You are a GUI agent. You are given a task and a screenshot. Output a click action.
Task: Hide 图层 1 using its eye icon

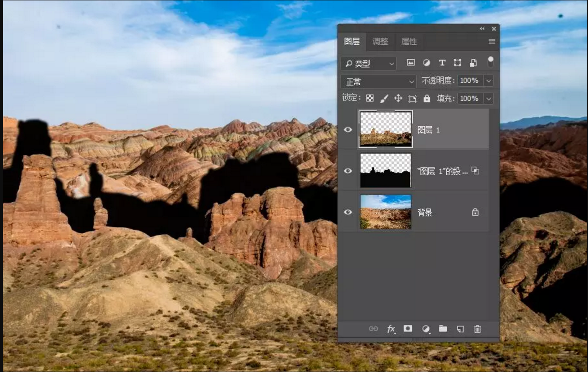(x=348, y=130)
